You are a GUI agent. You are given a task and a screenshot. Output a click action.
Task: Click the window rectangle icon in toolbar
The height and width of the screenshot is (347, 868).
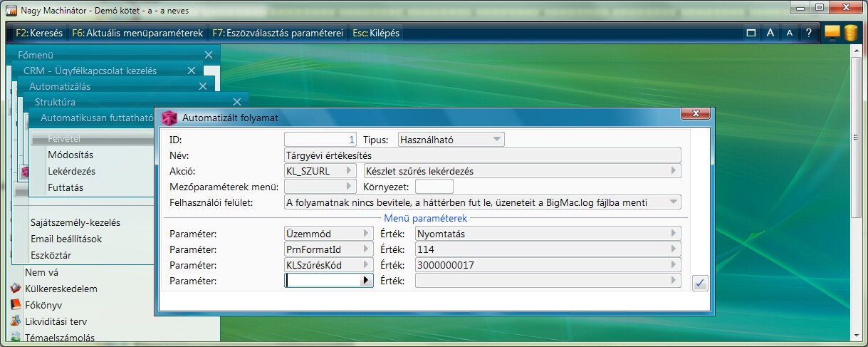(751, 33)
